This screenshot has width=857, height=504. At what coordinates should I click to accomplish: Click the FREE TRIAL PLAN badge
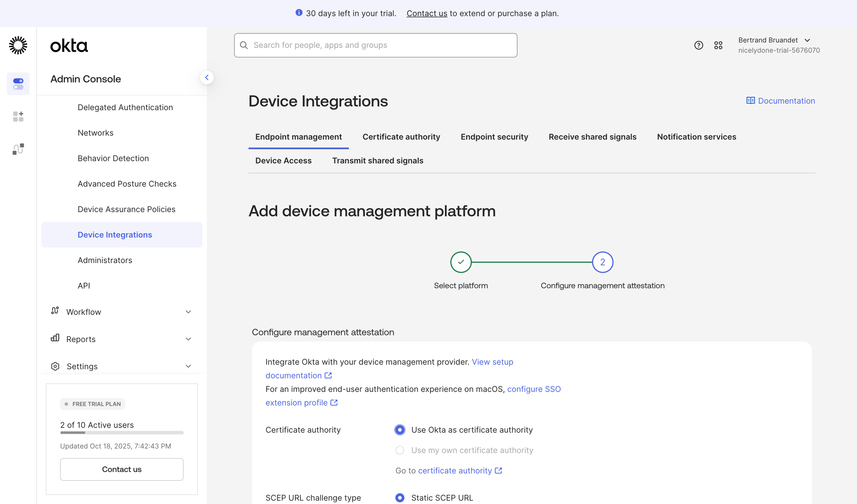click(92, 404)
